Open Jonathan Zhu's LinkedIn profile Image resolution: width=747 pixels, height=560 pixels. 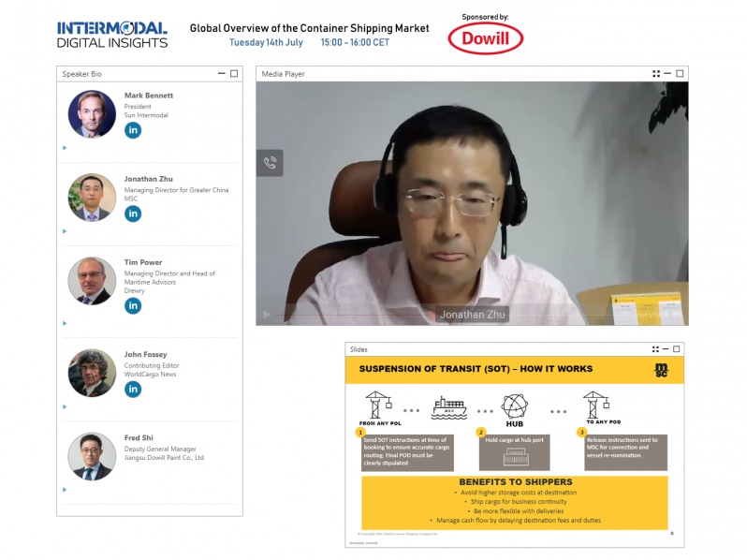[133, 214]
